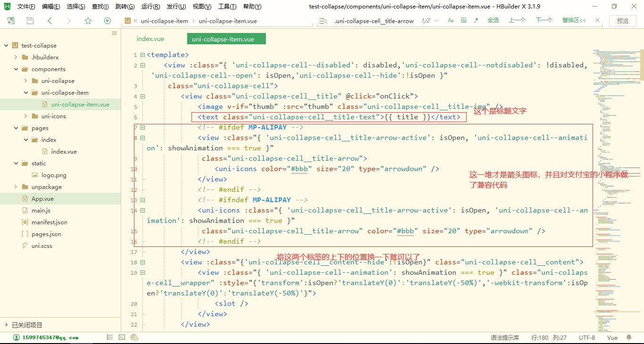
Task: Enable regex search mode with the .* icon
Action: click(x=476, y=21)
